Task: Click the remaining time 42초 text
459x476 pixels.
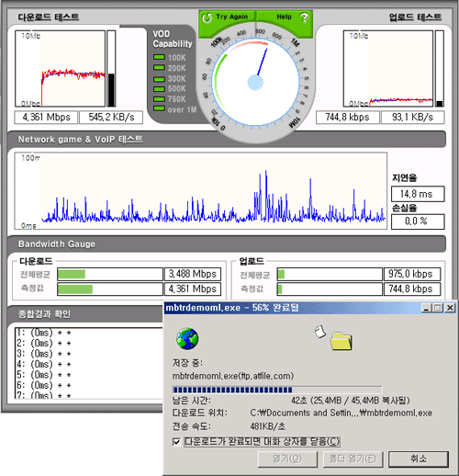Action: [351, 400]
